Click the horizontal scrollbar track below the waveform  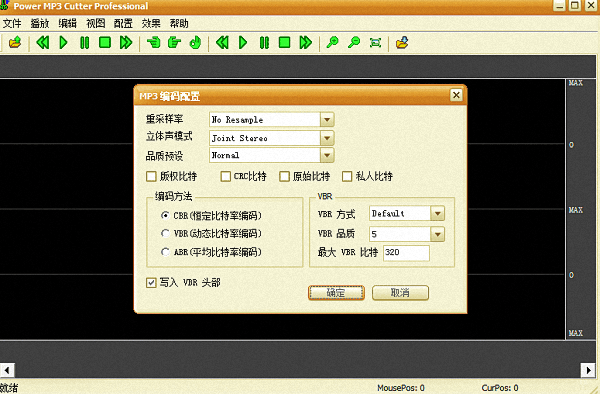(298, 370)
